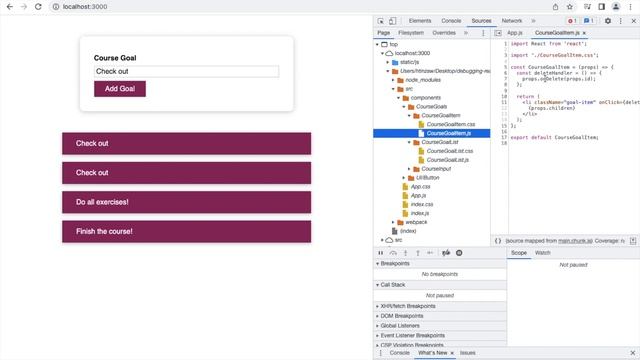
Task: Collapse the top frame tree node
Action: point(377,44)
